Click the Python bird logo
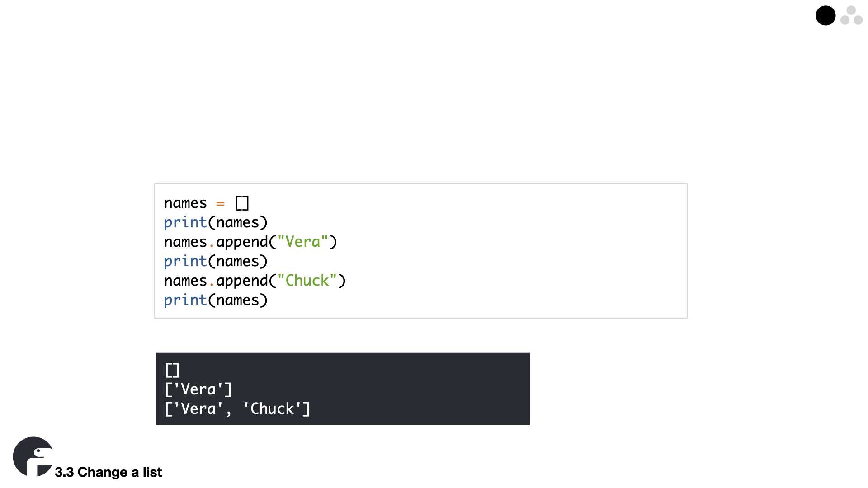This screenshot has width=868, height=488. [x=33, y=456]
